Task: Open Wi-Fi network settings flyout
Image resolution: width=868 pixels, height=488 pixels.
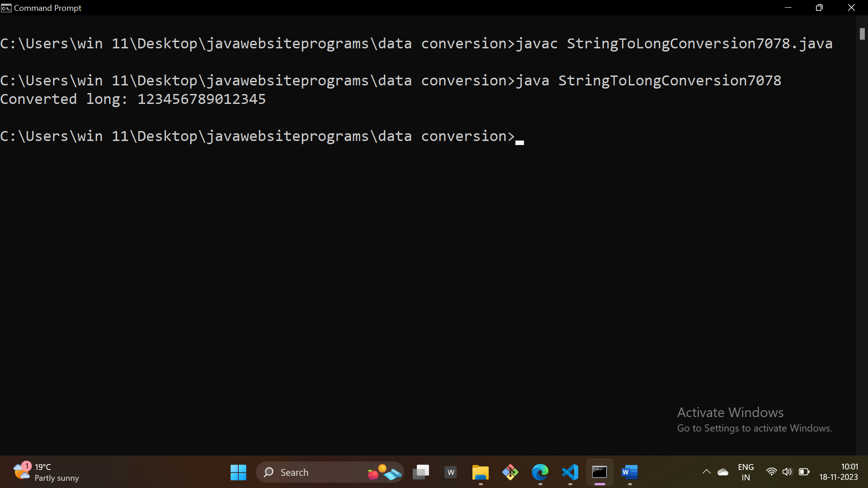Action: (x=771, y=472)
